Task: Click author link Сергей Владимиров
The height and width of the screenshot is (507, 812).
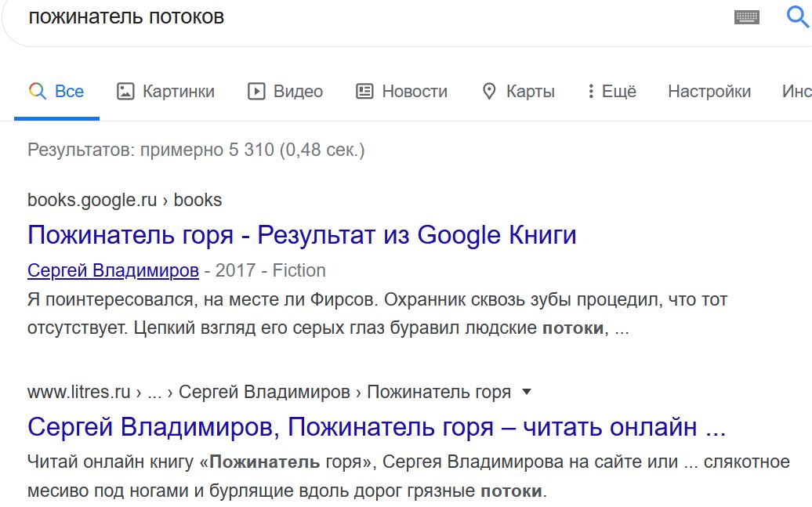Action: point(113,271)
